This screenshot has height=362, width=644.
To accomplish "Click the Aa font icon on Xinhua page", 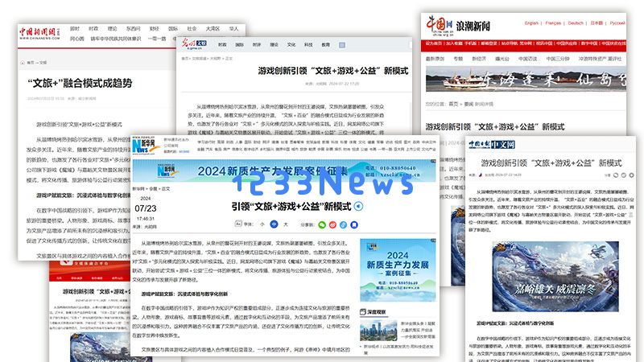I will pos(238,224).
